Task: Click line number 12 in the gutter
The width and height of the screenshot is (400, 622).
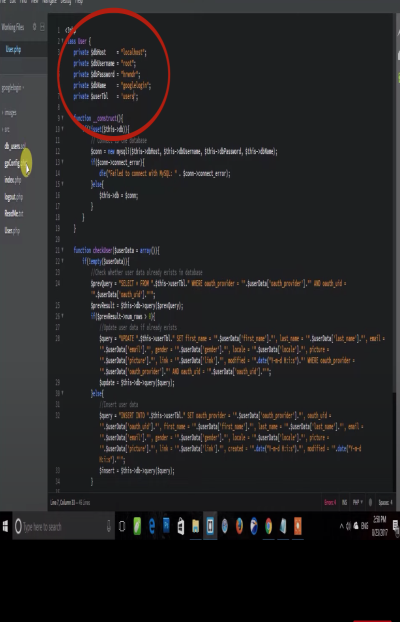Action: [58, 151]
